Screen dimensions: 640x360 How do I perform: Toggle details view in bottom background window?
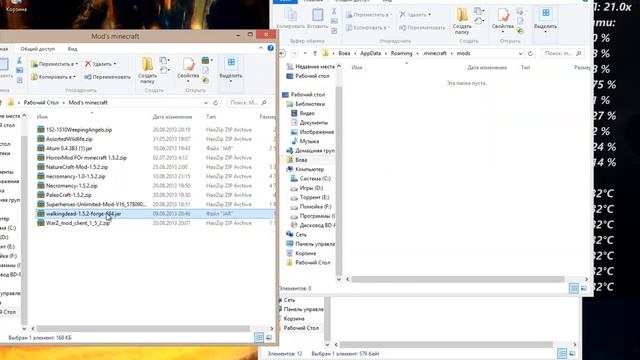pyautogui.click(x=562, y=353)
